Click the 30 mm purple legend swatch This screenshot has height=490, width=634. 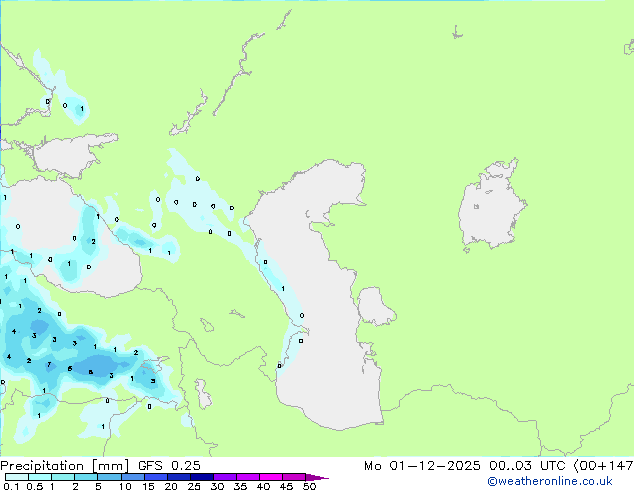click(225, 477)
